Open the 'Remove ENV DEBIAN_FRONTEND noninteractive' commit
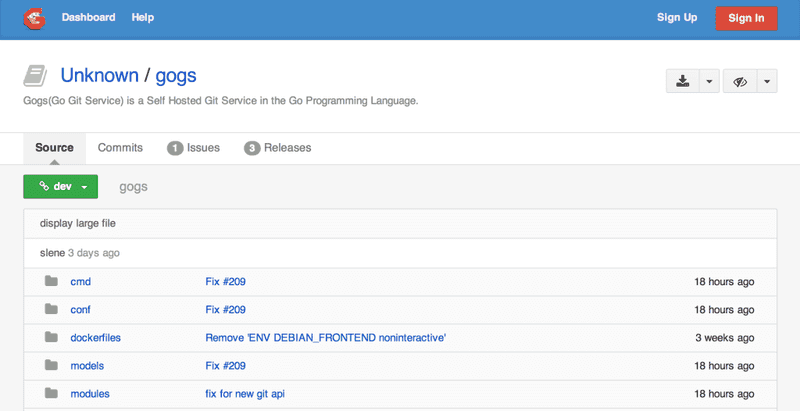Screen dimensions: 800x411 tap(325, 338)
